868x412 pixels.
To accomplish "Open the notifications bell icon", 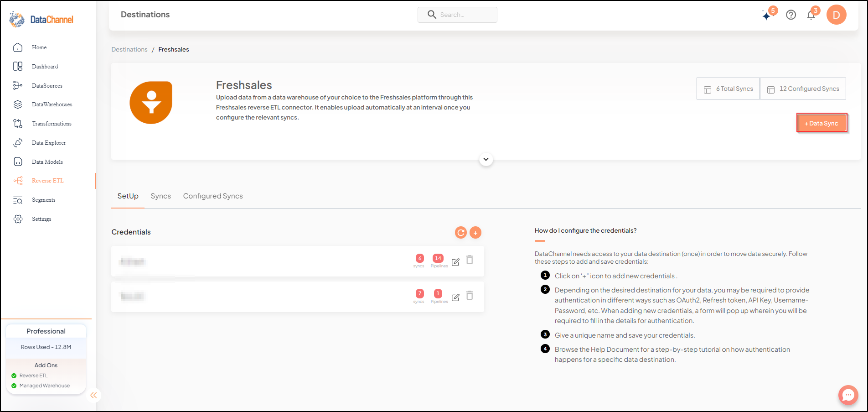I will [811, 15].
